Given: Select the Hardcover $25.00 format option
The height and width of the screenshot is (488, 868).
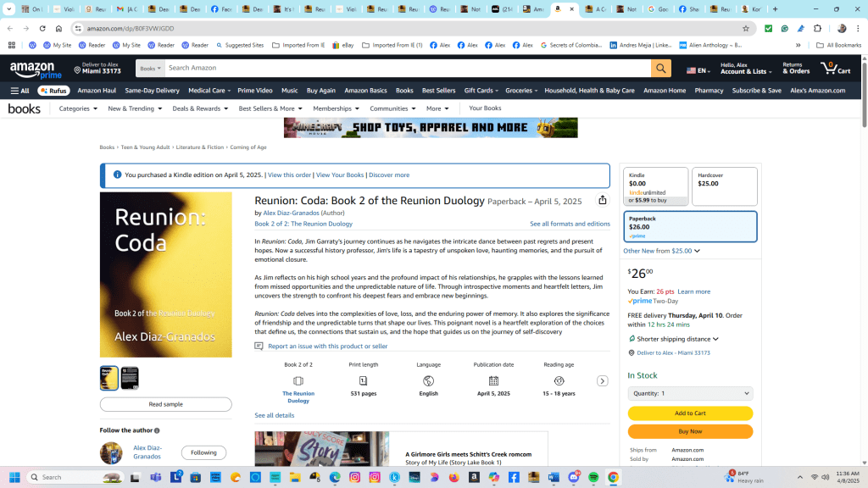Looking at the screenshot, I should 724,186.
